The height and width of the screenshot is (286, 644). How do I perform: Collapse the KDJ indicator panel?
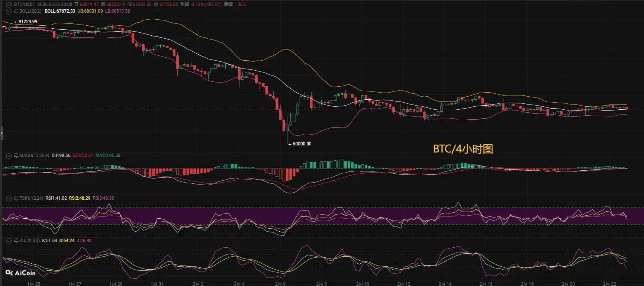click(9, 241)
